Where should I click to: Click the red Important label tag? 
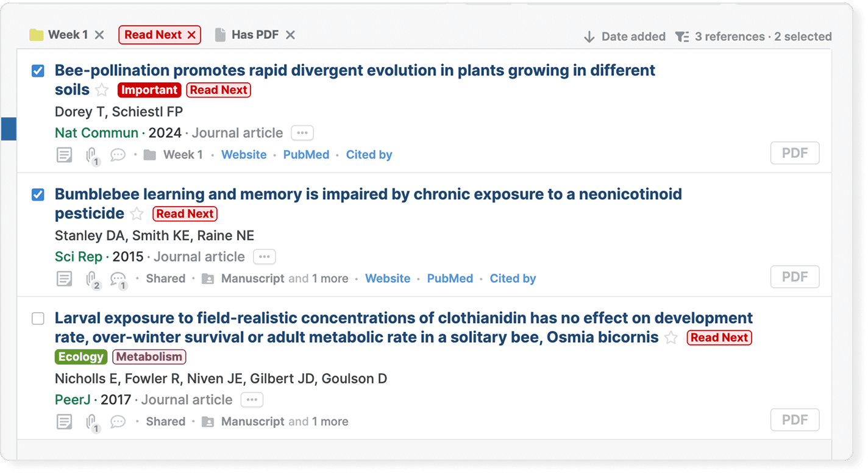(149, 90)
